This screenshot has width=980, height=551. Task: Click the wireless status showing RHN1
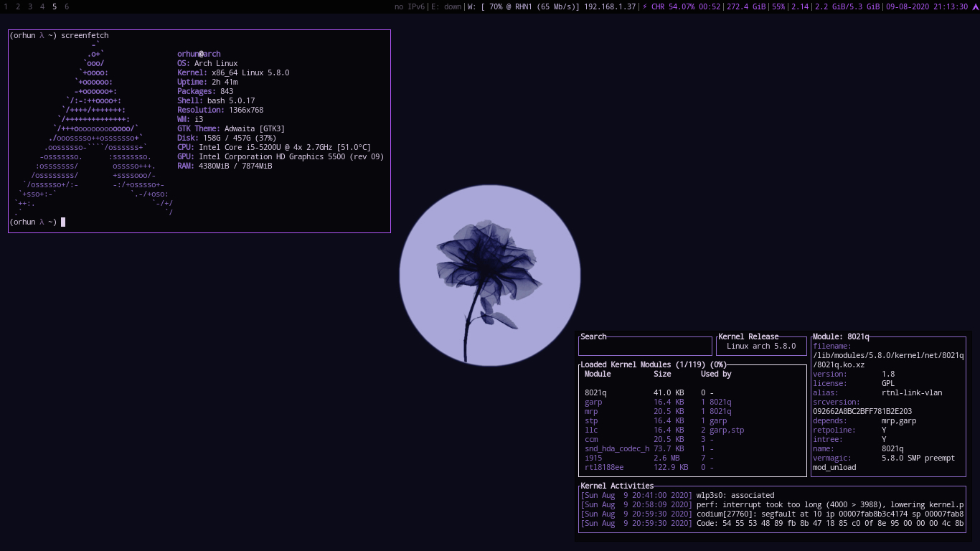tap(523, 6)
